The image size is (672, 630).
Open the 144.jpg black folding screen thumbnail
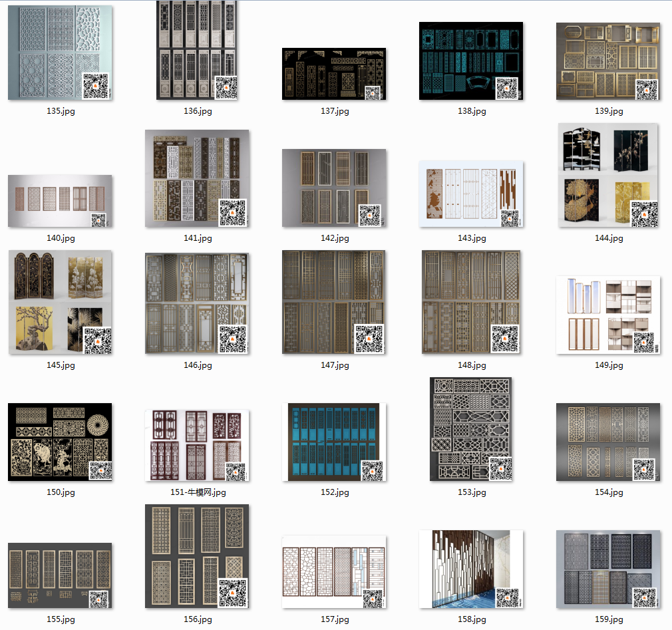(x=608, y=176)
